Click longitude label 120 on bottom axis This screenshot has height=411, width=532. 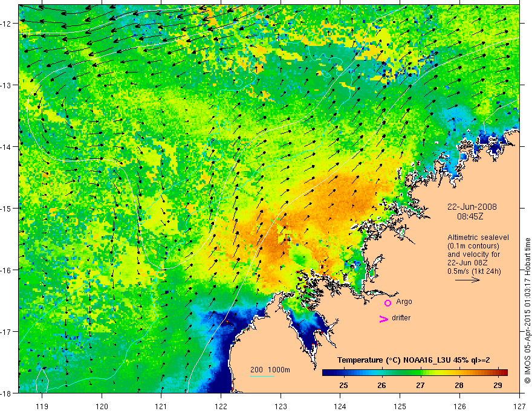click(102, 406)
